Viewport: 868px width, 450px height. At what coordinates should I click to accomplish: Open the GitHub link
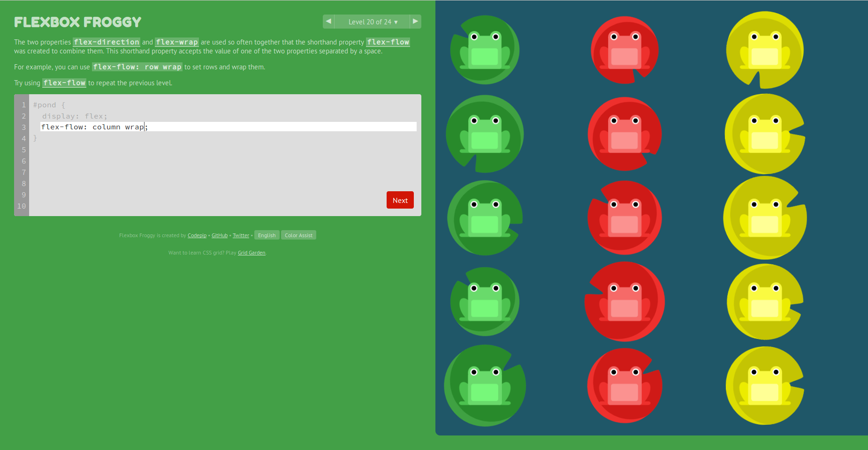click(x=220, y=235)
